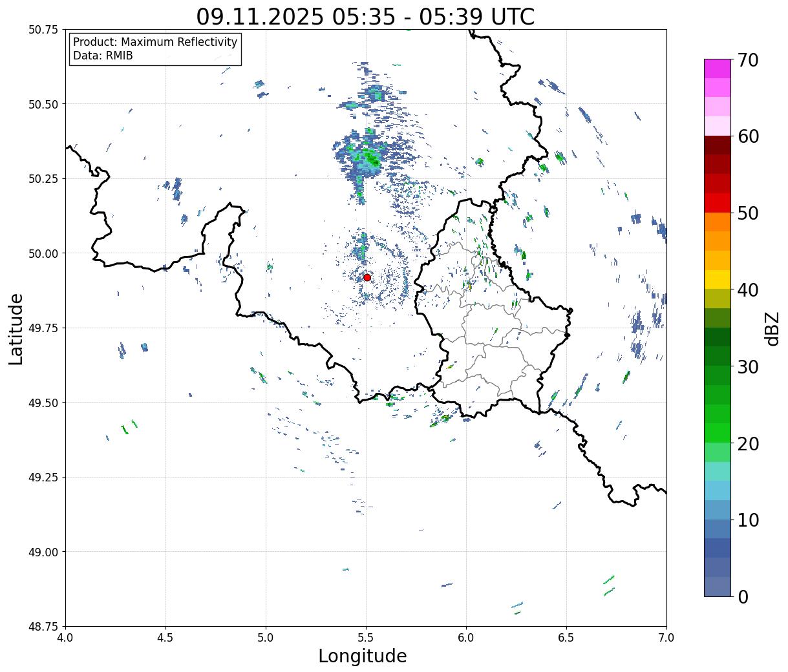
Task: Click the y-axis tick label 49.25
Action: (x=43, y=478)
